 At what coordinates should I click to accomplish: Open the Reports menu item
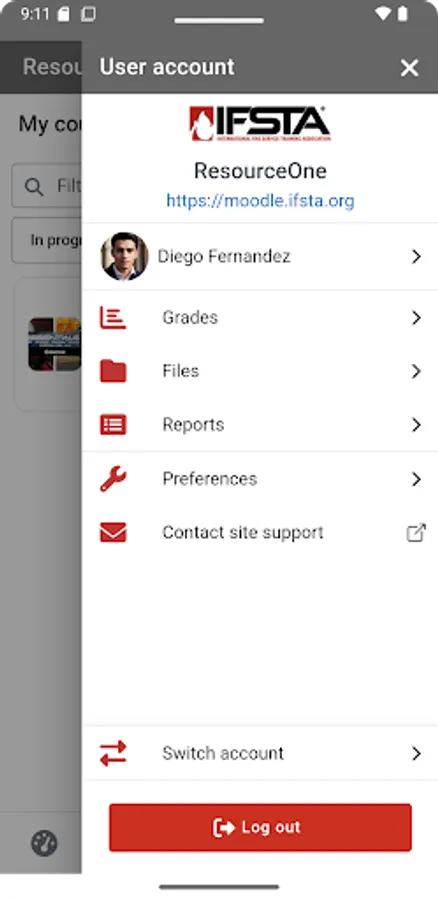(x=260, y=425)
